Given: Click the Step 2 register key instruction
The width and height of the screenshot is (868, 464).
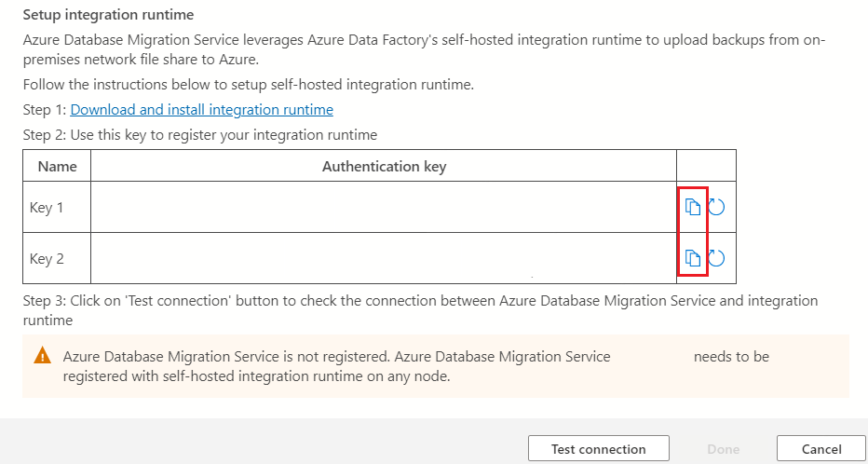Looking at the screenshot, I should [x=199, y=135].
